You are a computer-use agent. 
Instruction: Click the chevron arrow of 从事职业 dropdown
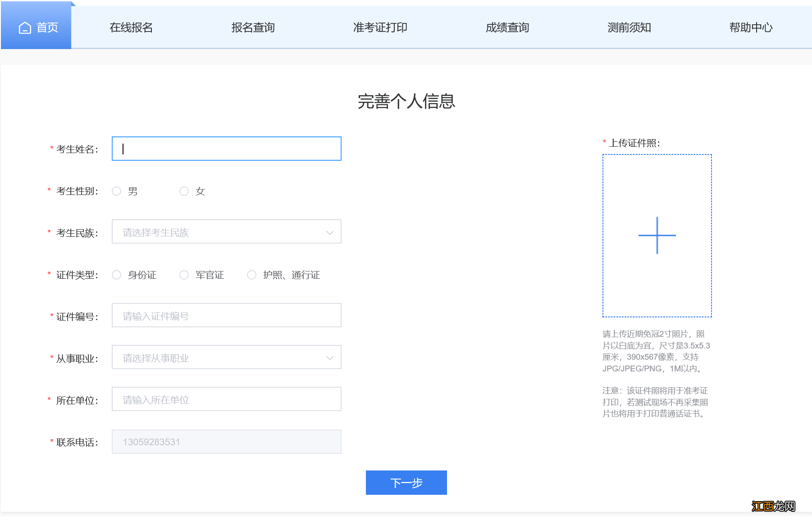click(x=330, y=358)
